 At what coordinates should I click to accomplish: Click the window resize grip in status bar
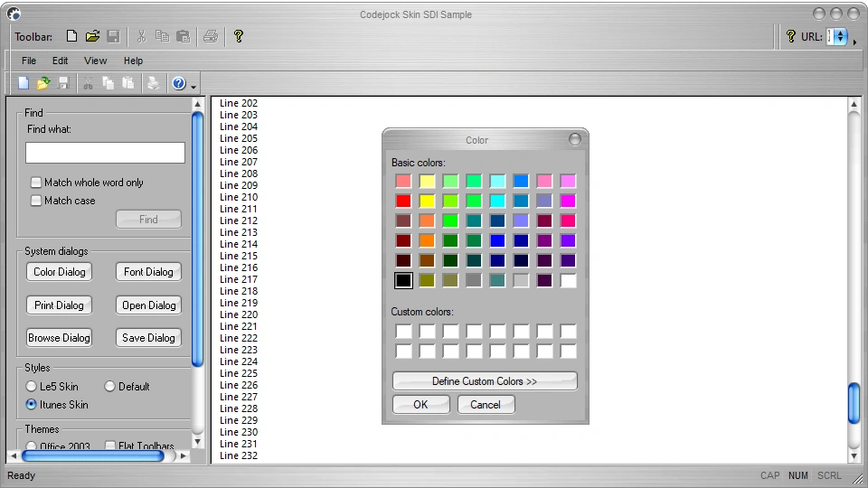click(859, 478)
